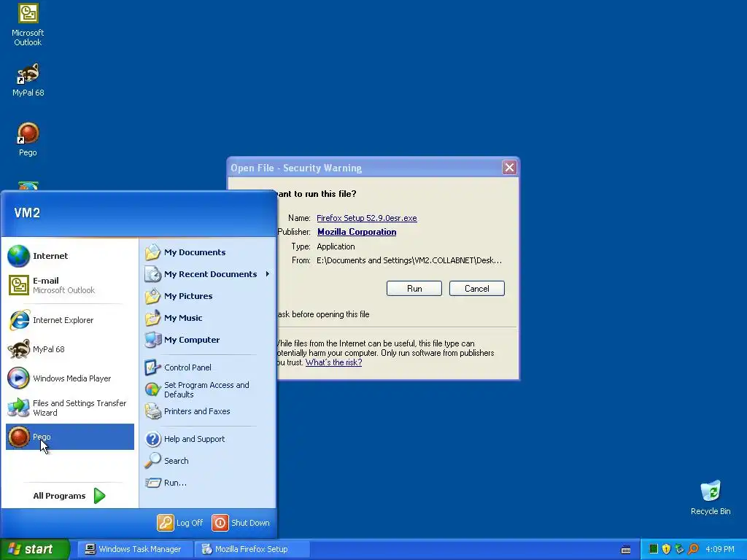
Task: Open Windows Media Player from Start menu
Action: 69,378
